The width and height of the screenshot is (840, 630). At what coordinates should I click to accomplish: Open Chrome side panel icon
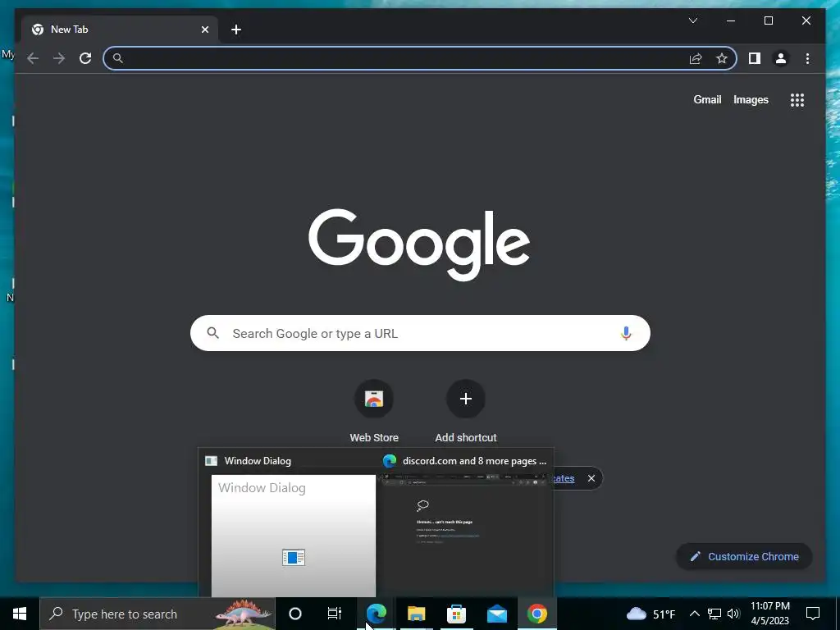pos(755,58)
